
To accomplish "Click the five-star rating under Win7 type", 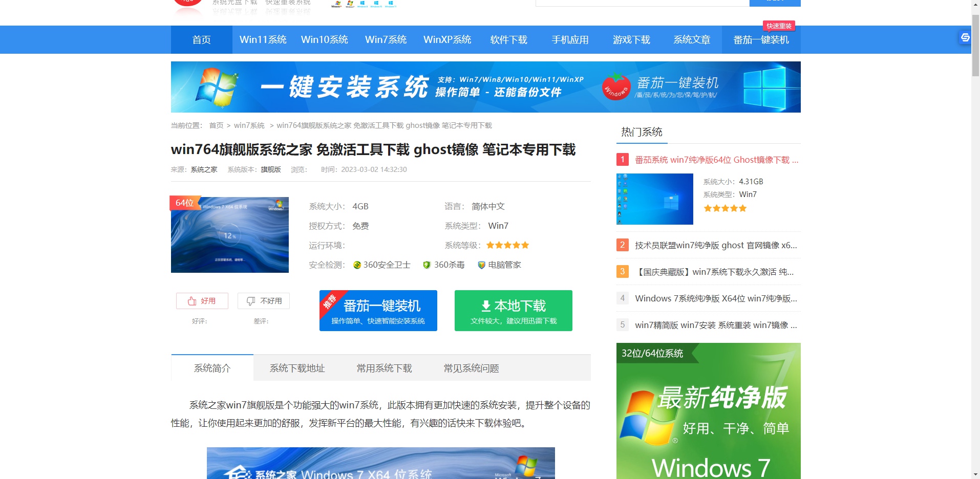I will (725, 208).
